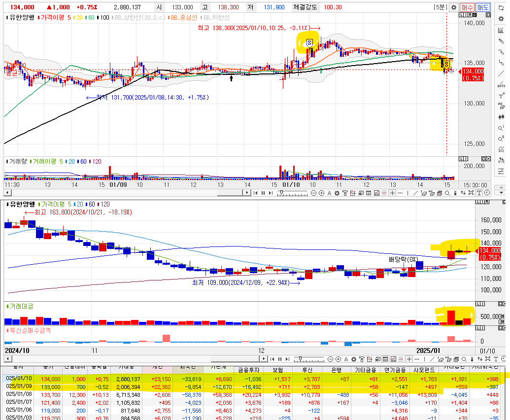Click right arrow of lower chart scrollbar
The image size is (510, 420).
click(264, 359)
